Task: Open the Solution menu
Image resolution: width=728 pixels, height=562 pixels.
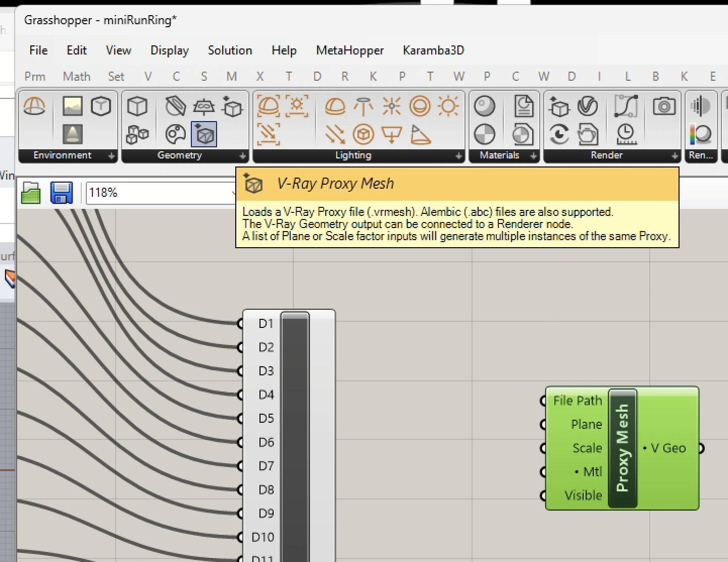Action: click(x=230, y=50)
